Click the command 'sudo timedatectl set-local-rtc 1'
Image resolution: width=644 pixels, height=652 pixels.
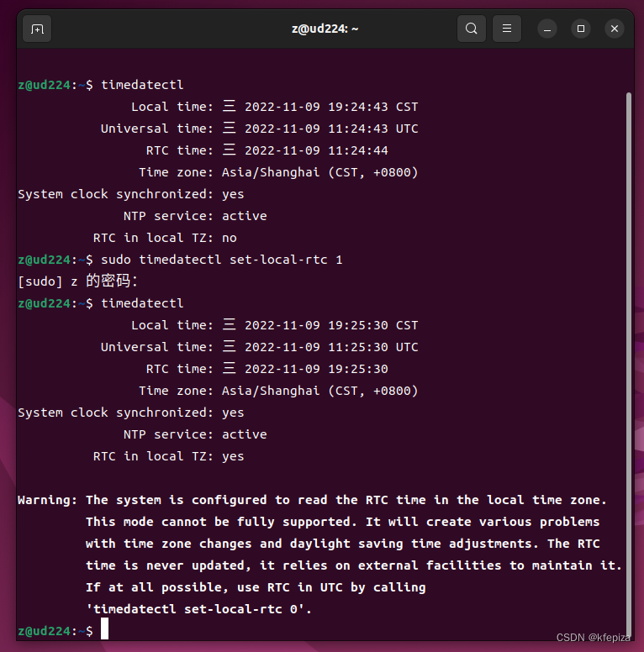pyautogui.click(x=222, y=260)
